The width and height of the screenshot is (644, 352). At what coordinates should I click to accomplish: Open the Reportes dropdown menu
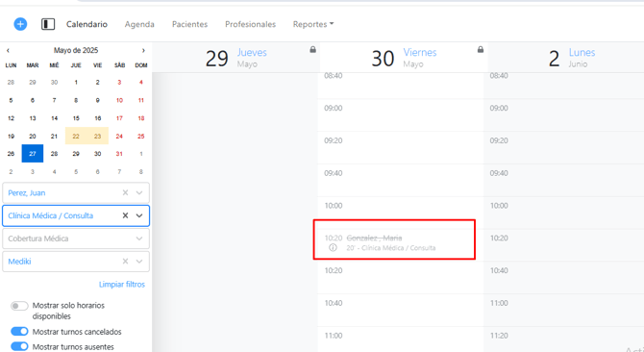313,24
